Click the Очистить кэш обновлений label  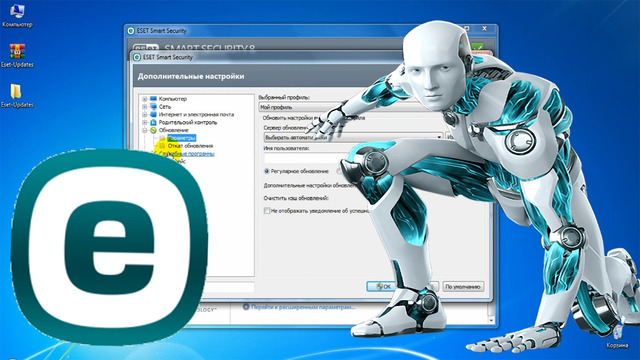click(296, 198)
